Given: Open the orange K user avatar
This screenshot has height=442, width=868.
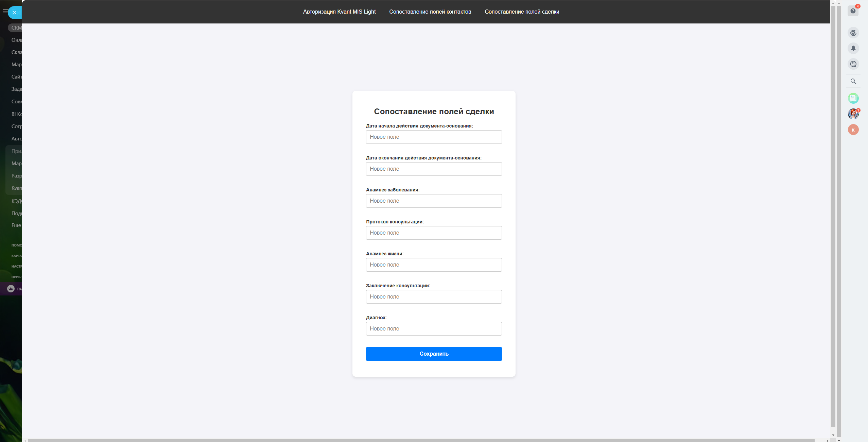Looking at the screenshot, I should pyautogui.click(x=853, y=130).
